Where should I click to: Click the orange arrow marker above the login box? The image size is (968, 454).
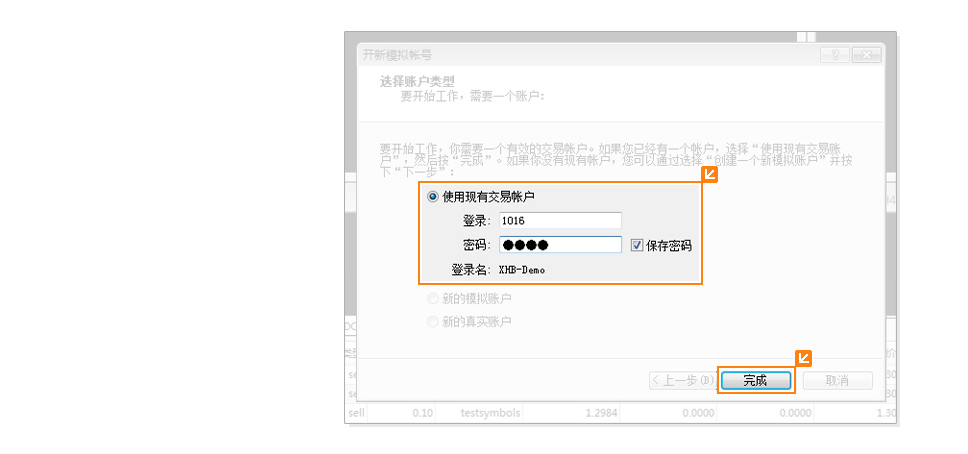pyautogui.click(x=710, y=175)
